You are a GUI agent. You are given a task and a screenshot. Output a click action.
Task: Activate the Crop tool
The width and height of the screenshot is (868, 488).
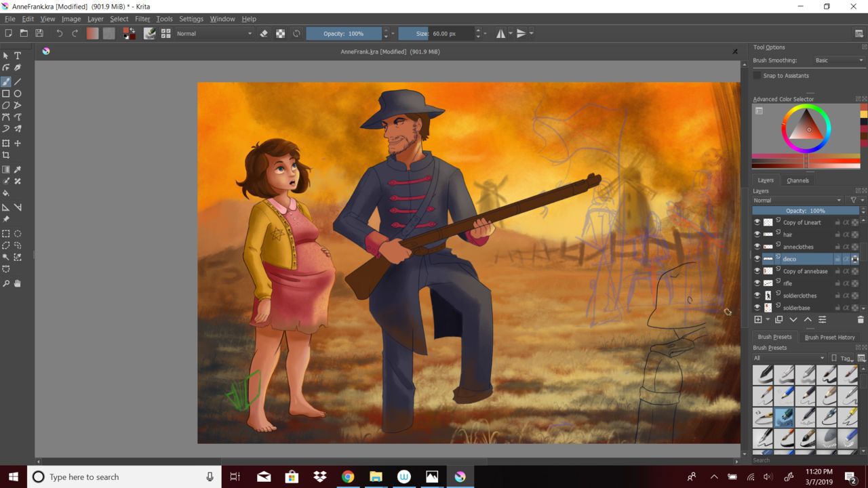(6, 155)
